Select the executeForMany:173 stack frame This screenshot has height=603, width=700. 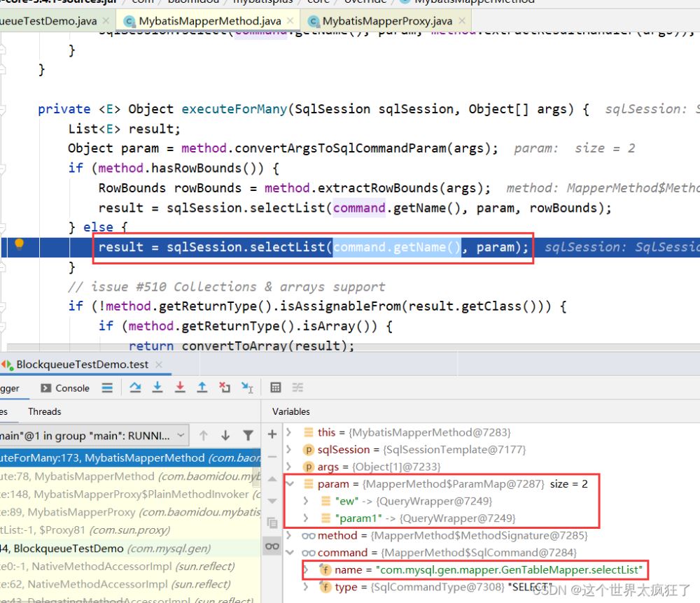[130, 458]
